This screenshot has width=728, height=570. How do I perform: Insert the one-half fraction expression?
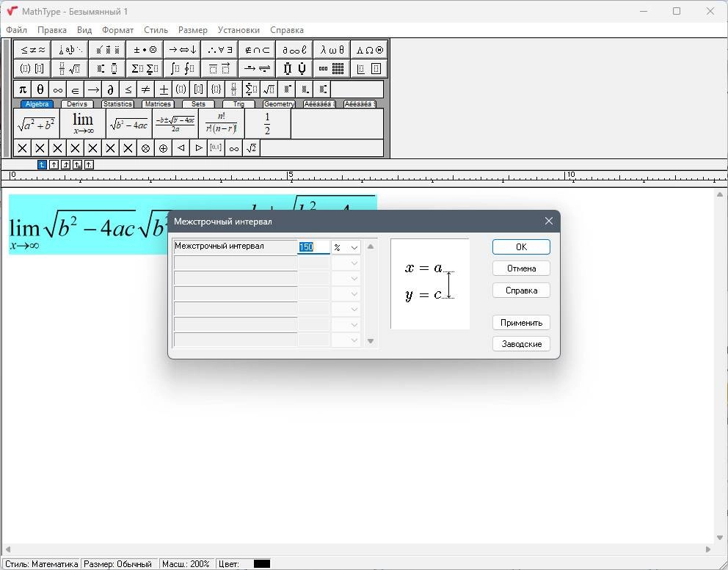[267, 123]
